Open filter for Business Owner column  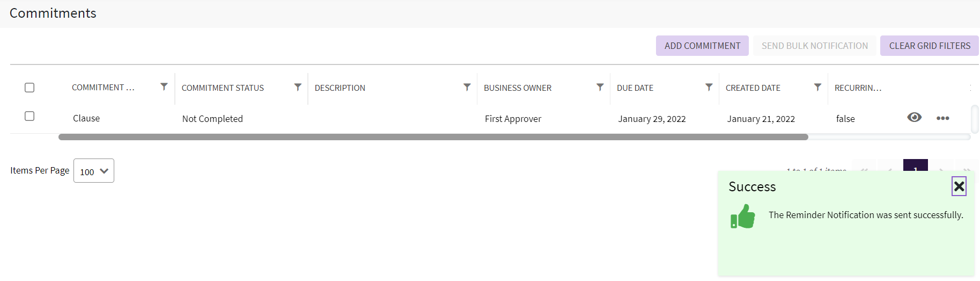[600, 87]
